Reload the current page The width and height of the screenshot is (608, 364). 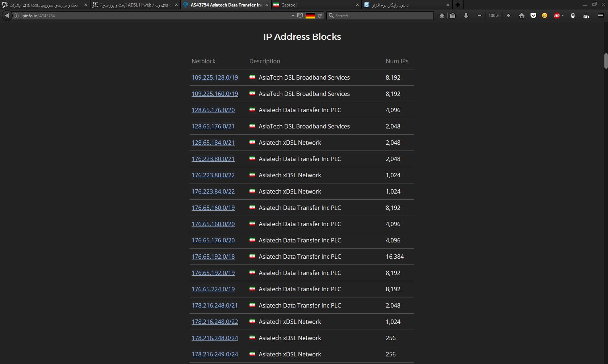[320, 16]
